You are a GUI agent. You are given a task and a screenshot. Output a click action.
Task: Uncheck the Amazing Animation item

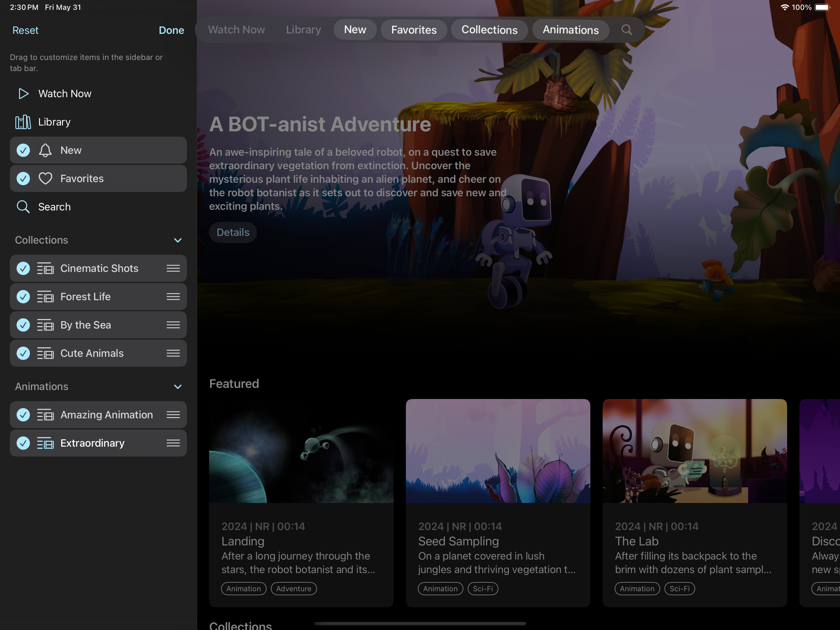coord(23,415)
